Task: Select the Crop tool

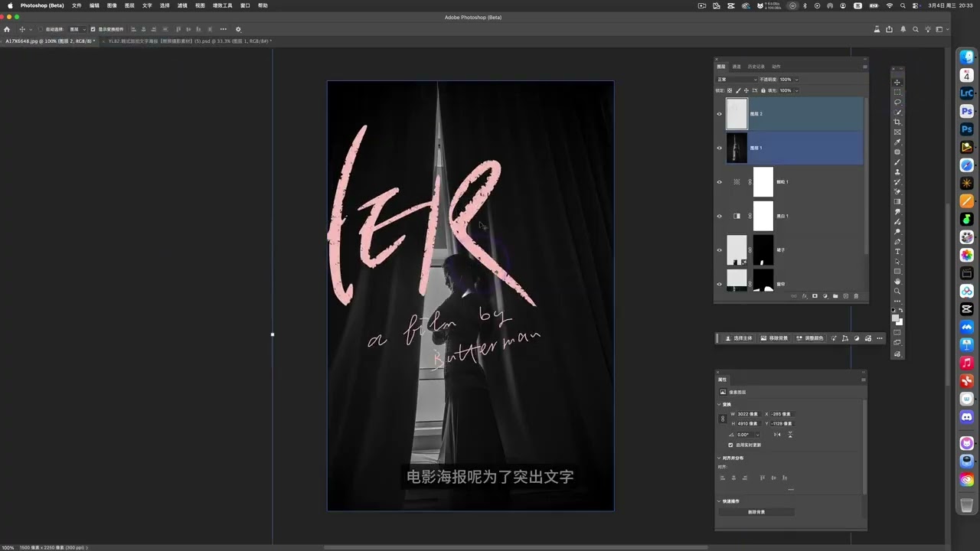Action: pyautogui.click(x=897, y=122)
